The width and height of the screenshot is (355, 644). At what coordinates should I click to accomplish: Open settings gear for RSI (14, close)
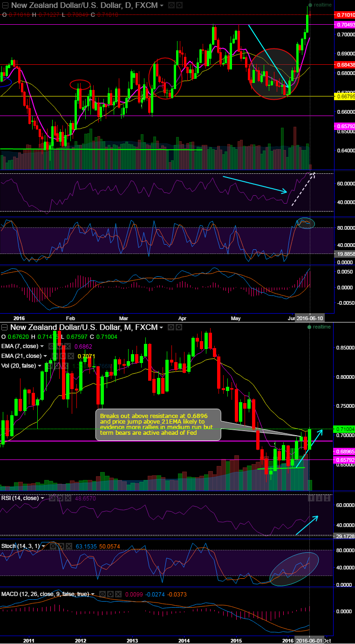coord(60,498)
